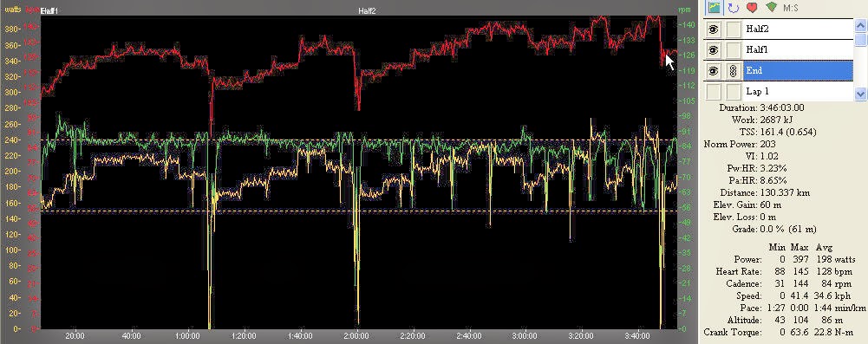Click the 2:00:00 time axis label

(356, 335)
